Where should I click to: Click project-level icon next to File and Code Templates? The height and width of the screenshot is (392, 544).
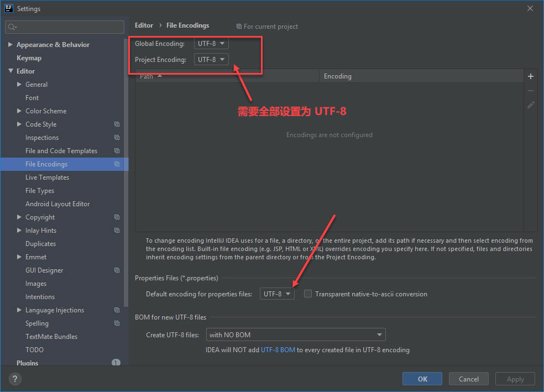click(117, 150)
